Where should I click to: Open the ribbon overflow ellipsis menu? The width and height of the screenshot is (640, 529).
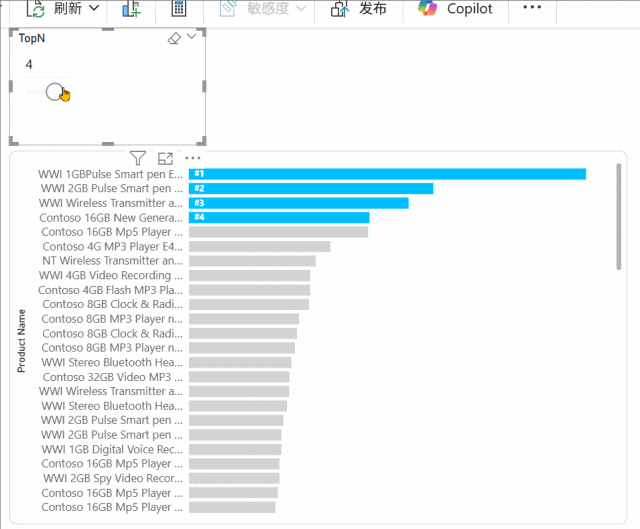tap(532, 7)
